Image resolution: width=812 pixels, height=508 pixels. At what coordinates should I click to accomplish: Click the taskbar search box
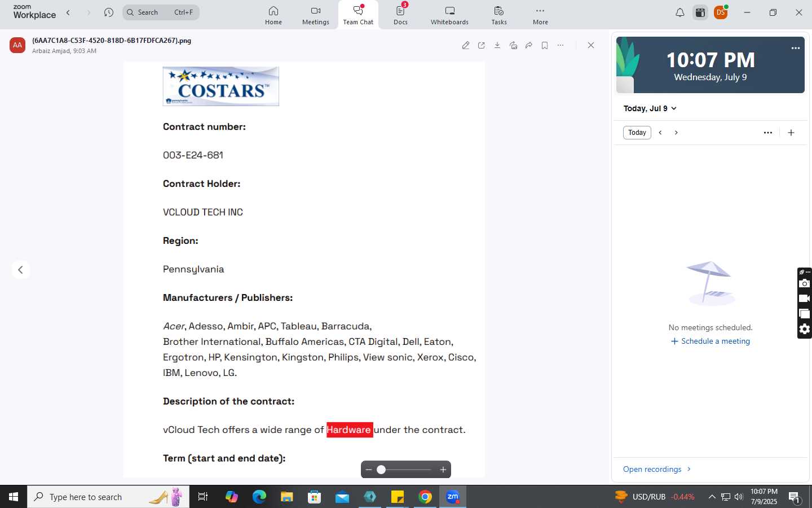[x=108, y=497]
